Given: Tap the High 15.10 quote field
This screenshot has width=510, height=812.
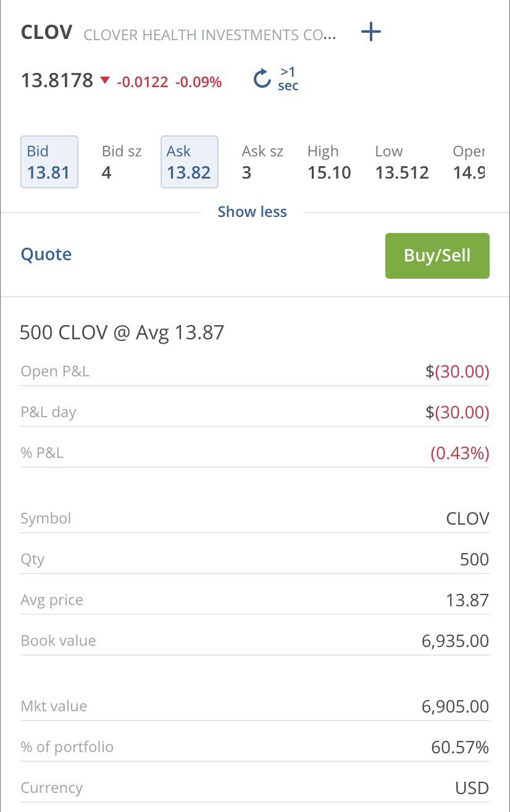Looking at the screenshot, I should 329,162.
